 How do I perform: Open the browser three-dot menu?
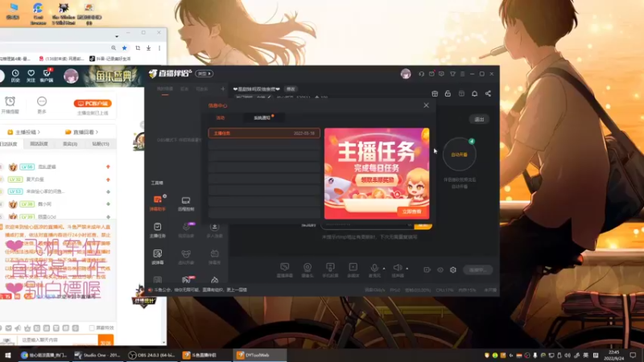(x=159, y=48)
